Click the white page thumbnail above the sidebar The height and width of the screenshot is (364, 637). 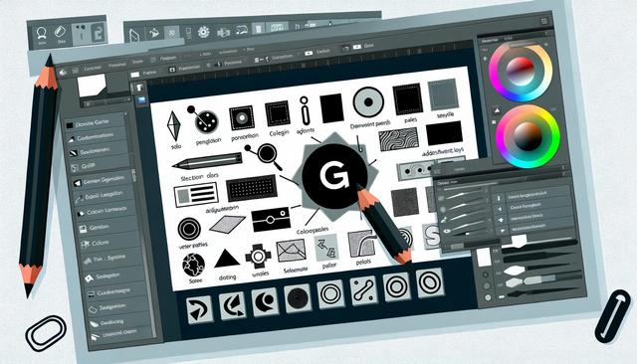[92, 85]
